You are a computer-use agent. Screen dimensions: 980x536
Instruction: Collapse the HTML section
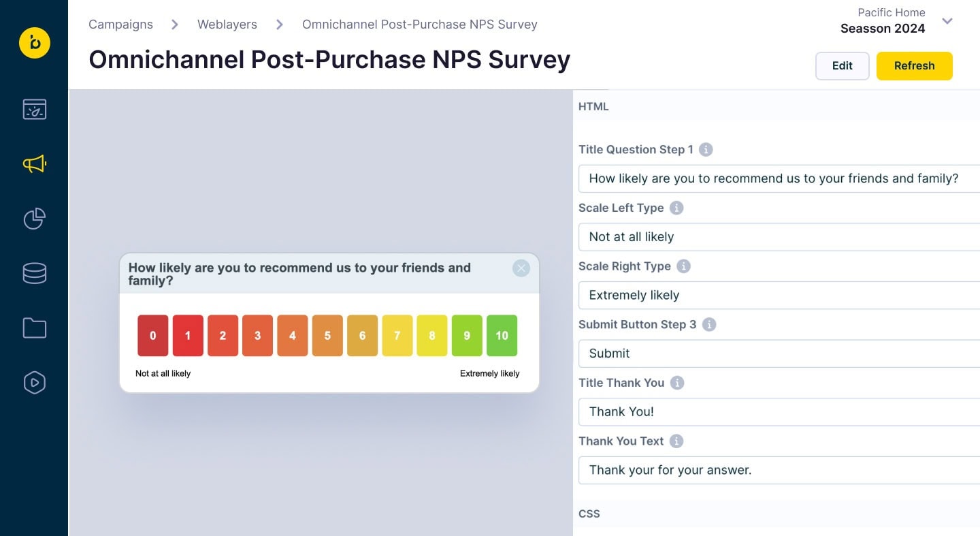point(593,106)
